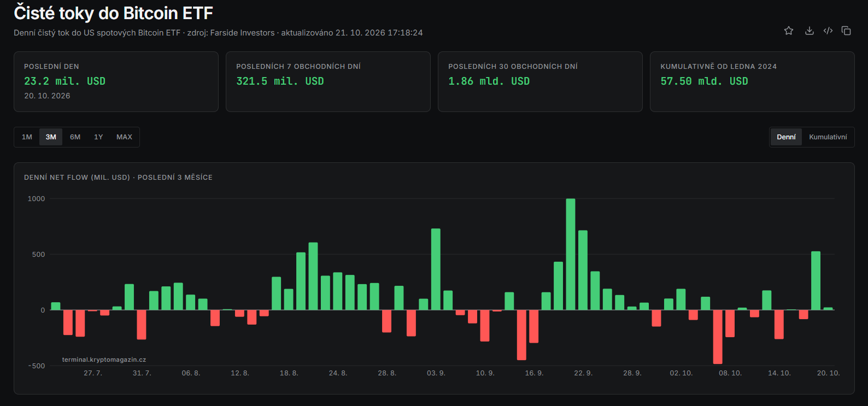The height and width of the screenshot is (406, 868).
Task: Click the 1.86 mld. USD thirty-day value
Action: coord(489,81)
